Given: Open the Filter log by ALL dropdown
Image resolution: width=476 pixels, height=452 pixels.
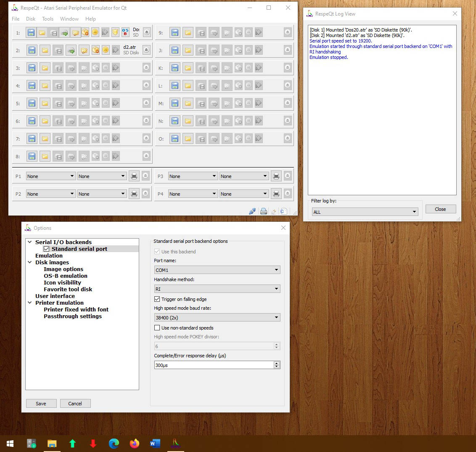Looking at the screenshot, I should 365,212.
